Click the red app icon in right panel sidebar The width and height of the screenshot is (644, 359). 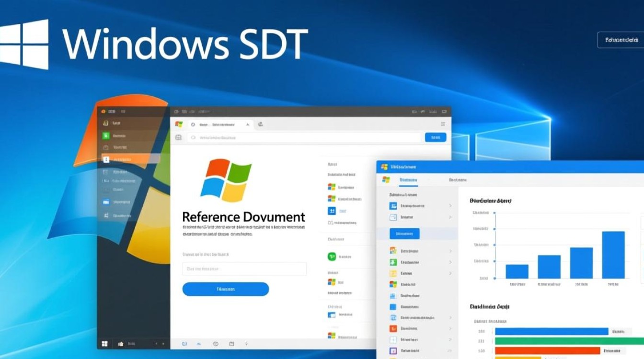[393, 327]
